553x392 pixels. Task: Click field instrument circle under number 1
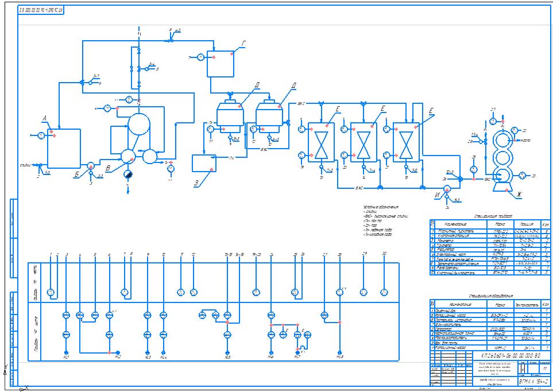point(51,292)
